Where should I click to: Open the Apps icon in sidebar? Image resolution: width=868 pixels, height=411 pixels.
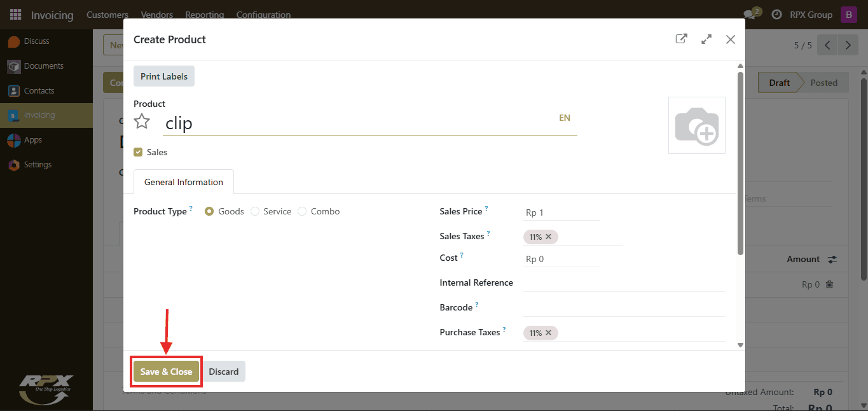(14, 140)
